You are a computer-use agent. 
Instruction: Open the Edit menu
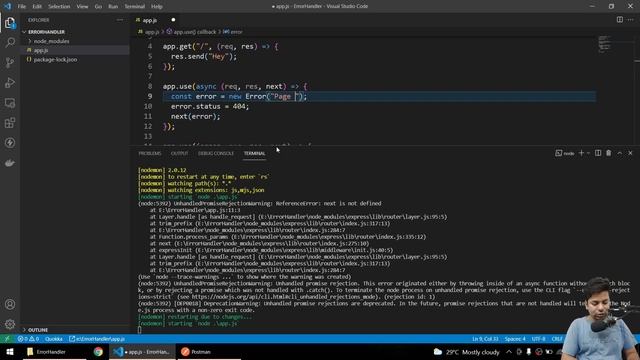click(x=37, y=7)
